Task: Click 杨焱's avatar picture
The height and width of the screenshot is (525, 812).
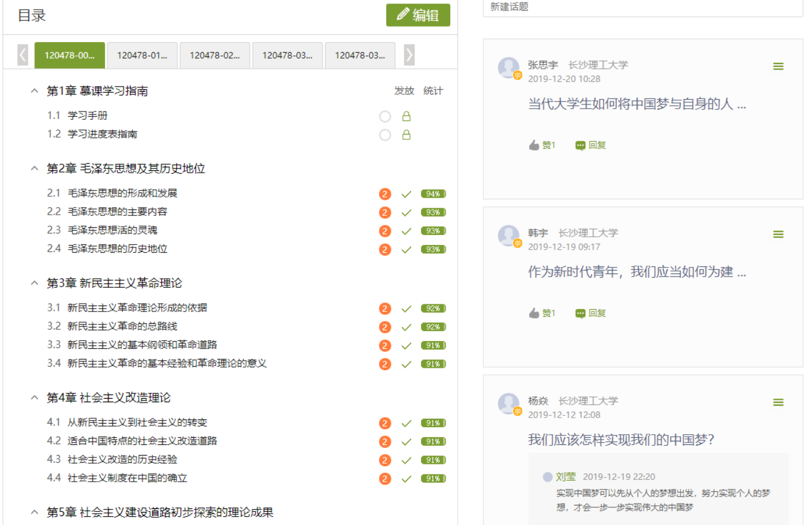Action: pos(509,403)
